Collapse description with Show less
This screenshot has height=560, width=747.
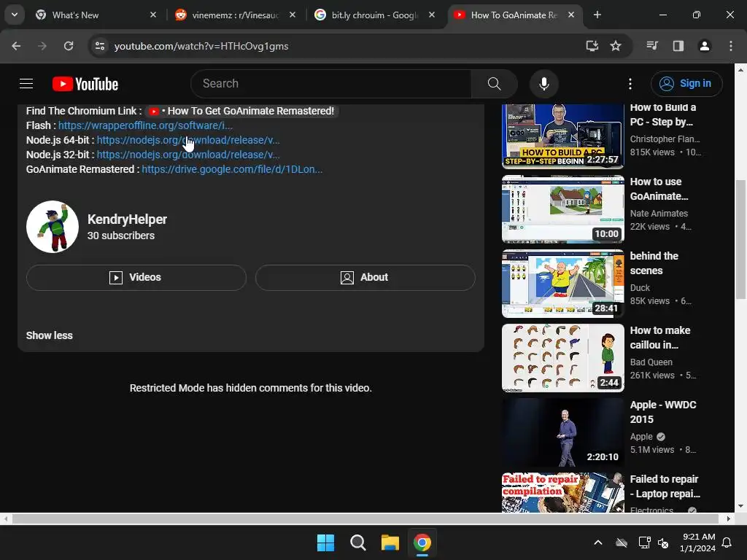(x=49, y=335)
